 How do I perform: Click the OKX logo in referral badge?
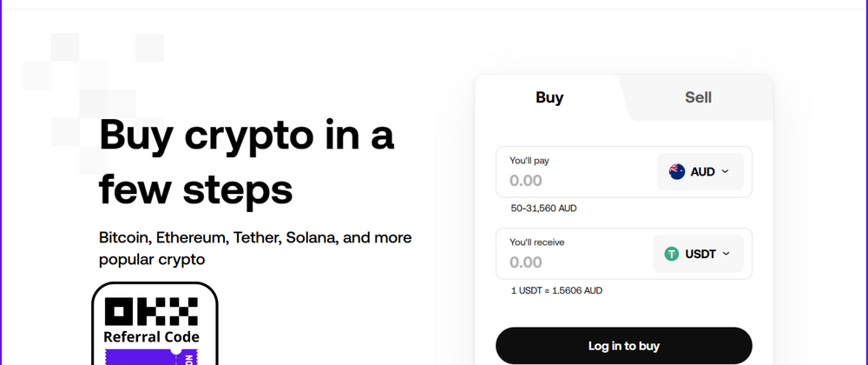pos(151,312)
